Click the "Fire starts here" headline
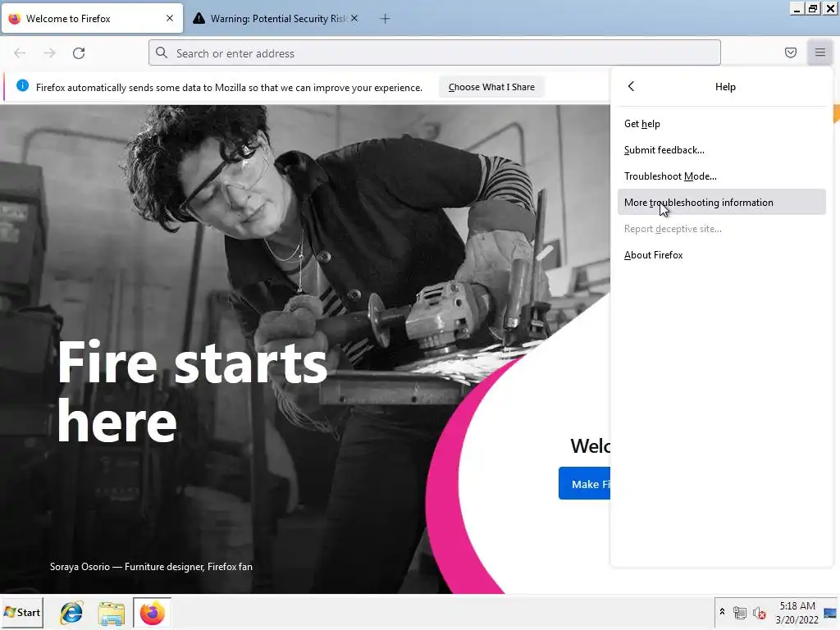Image resolution: width=840 pixels, height=630 pixels. (x=192, y=392)
